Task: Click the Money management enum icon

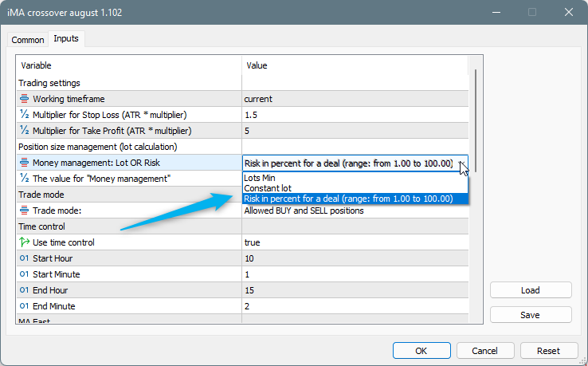Action: [25, 163]
